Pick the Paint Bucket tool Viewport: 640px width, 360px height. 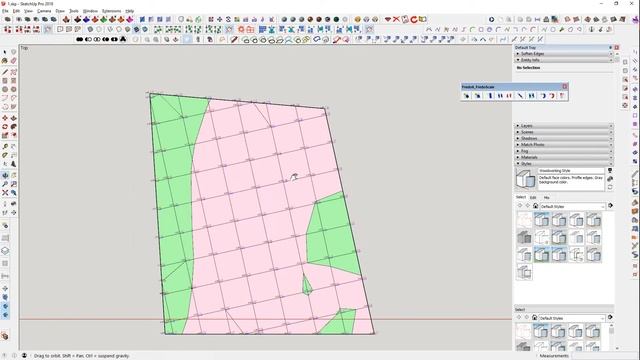pos(5,61)
